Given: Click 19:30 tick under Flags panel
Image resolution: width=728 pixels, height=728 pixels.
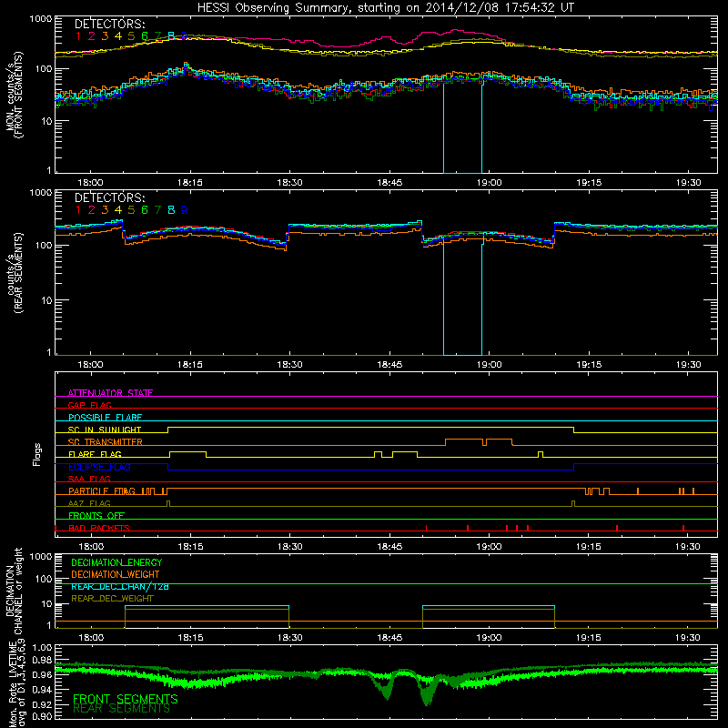Looking at the screenshot, I should 688,547.
